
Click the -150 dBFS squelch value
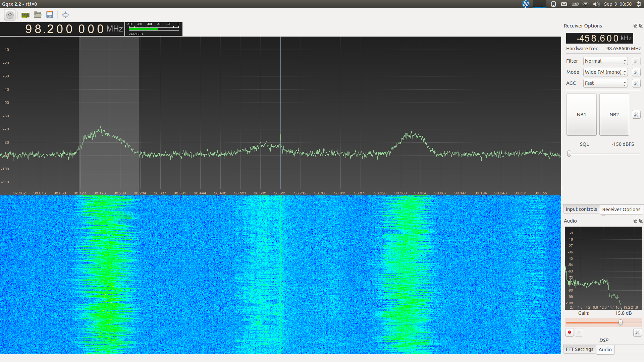[623, 144]
